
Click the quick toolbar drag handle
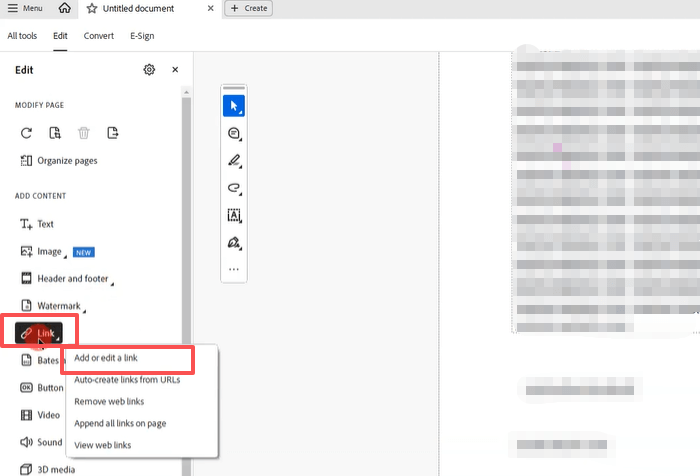(x=234, y=88)
